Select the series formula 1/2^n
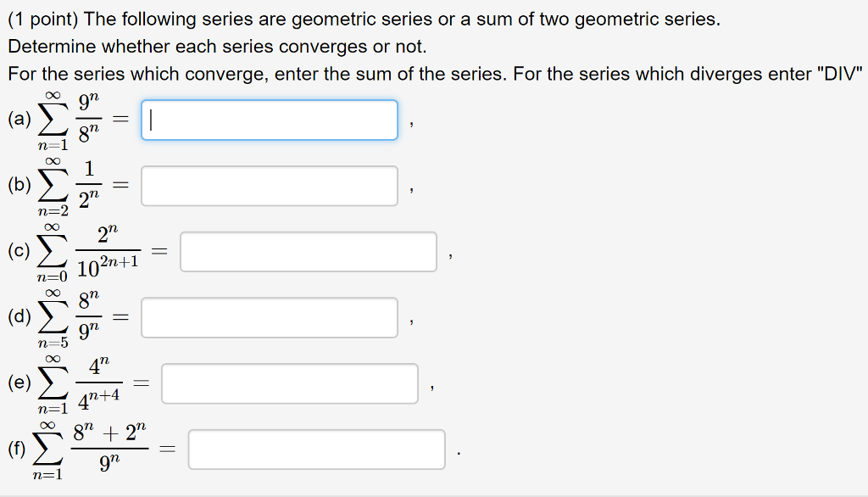This screenshot has height=497, width=868. pyautogui.click(x=86, y=184)
